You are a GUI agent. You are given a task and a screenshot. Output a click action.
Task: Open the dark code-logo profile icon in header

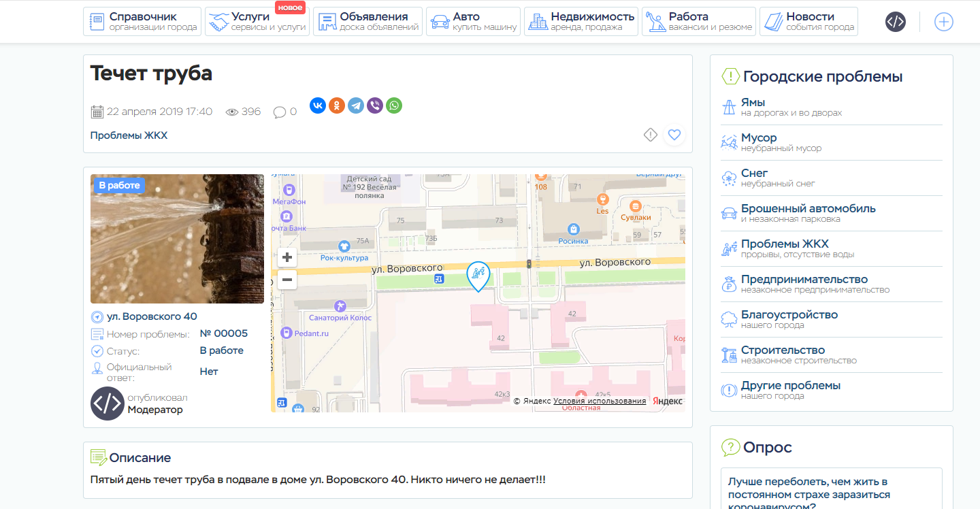895,22
